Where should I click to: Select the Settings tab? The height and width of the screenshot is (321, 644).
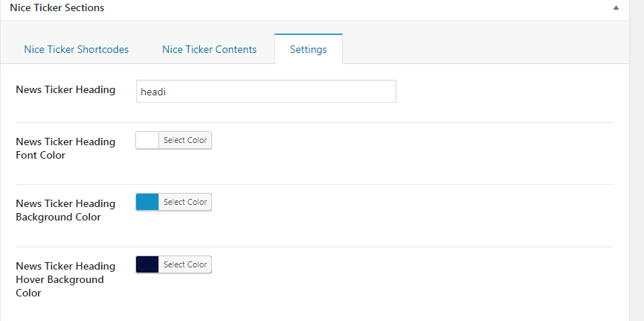(x=308, y=49)
